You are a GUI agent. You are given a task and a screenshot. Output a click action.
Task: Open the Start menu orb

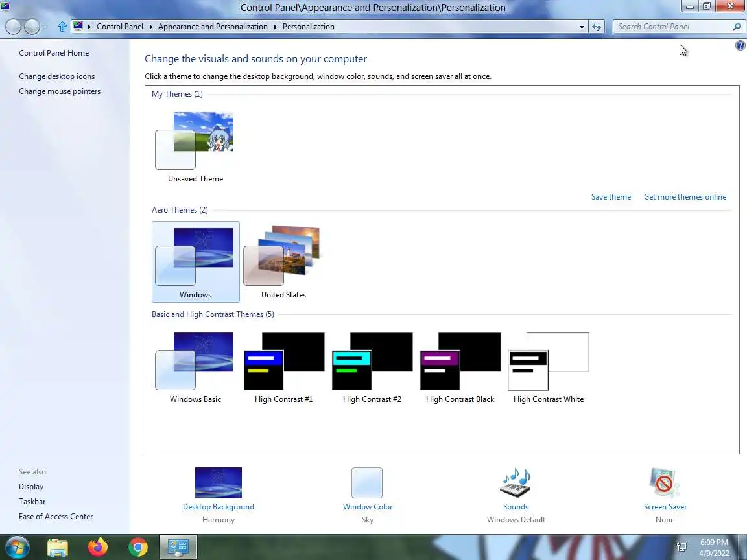tap(18, 547)
